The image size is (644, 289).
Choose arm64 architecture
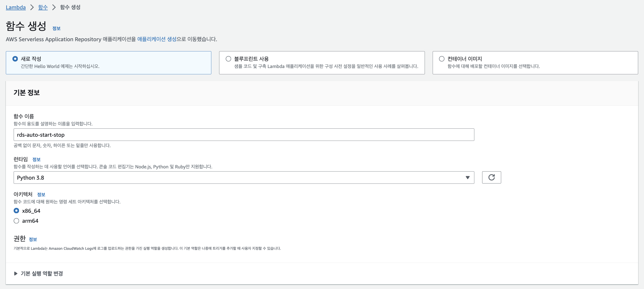click(x=17, y=221)
